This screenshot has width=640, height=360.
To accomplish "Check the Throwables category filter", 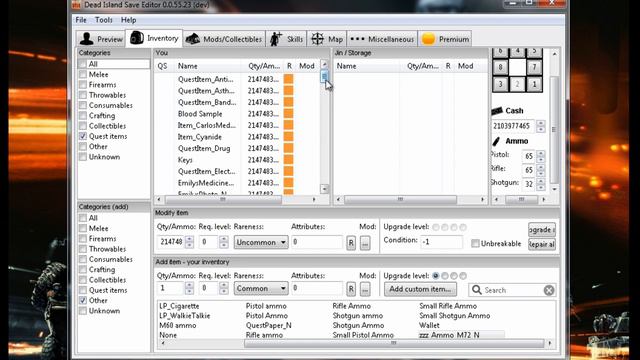I will 83,95.
